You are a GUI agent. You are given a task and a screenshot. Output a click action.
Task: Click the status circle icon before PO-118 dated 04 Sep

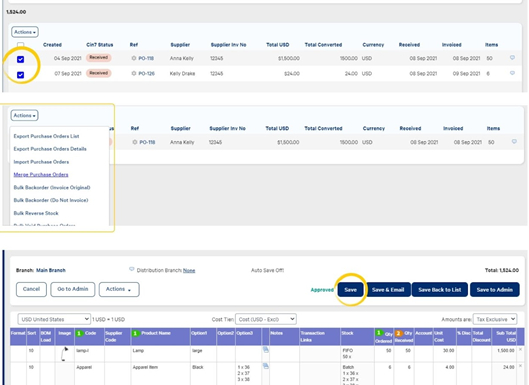(x=134, y=58)
